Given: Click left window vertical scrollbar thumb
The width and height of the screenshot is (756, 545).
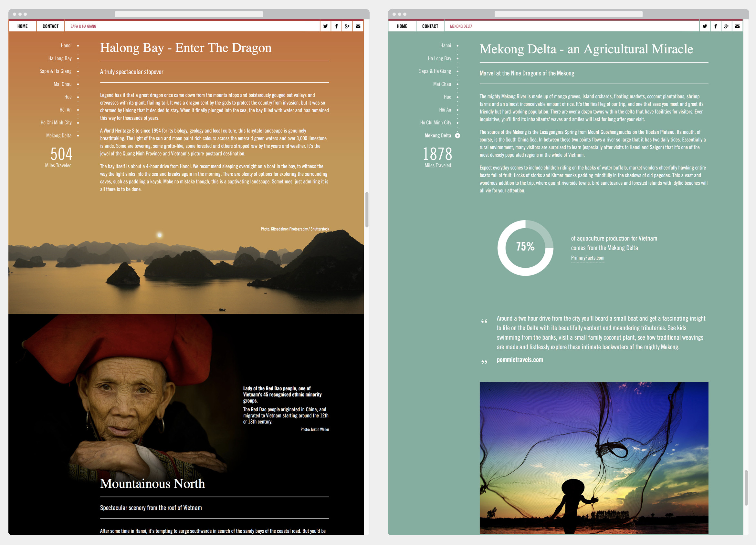Looking at the screenshot, I should click(367, 209).
